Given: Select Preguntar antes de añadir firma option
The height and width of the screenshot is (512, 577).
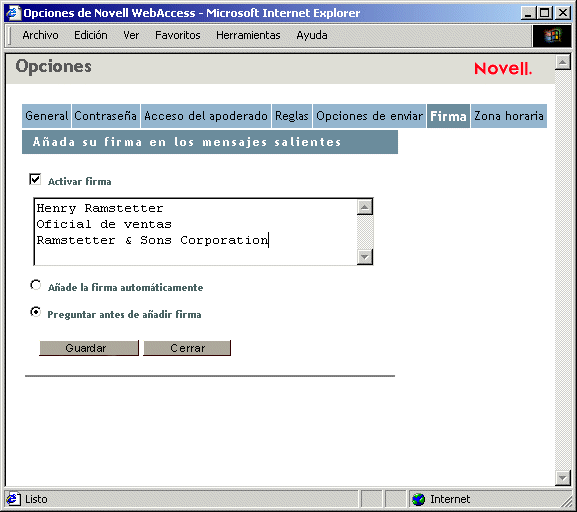Looking at the screenshot, I should (x=36, y=312).
